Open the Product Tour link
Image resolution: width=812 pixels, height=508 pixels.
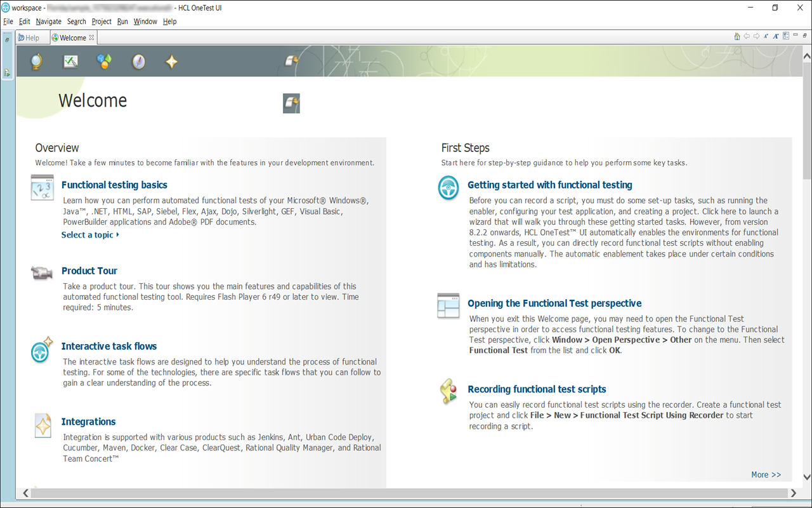point(89,271)
